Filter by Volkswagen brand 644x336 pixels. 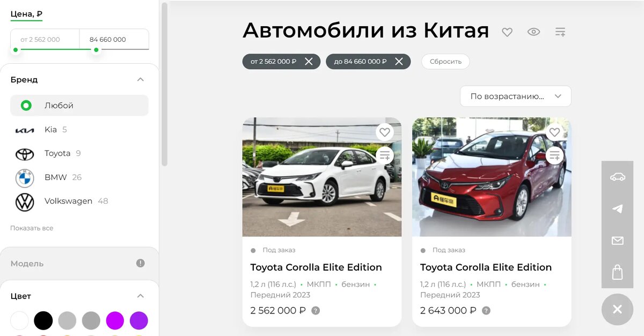click(x=79, y=201)
